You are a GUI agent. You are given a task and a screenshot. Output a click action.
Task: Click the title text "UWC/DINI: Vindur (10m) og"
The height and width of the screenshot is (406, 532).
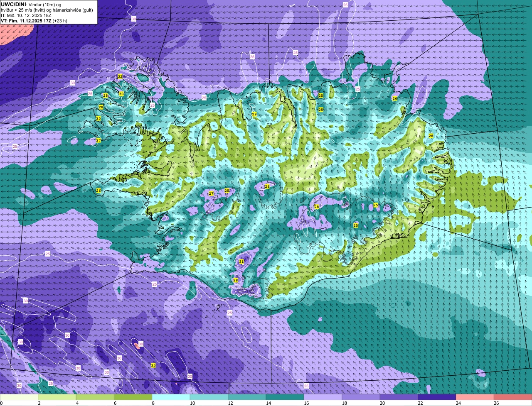tap(31, 4)
